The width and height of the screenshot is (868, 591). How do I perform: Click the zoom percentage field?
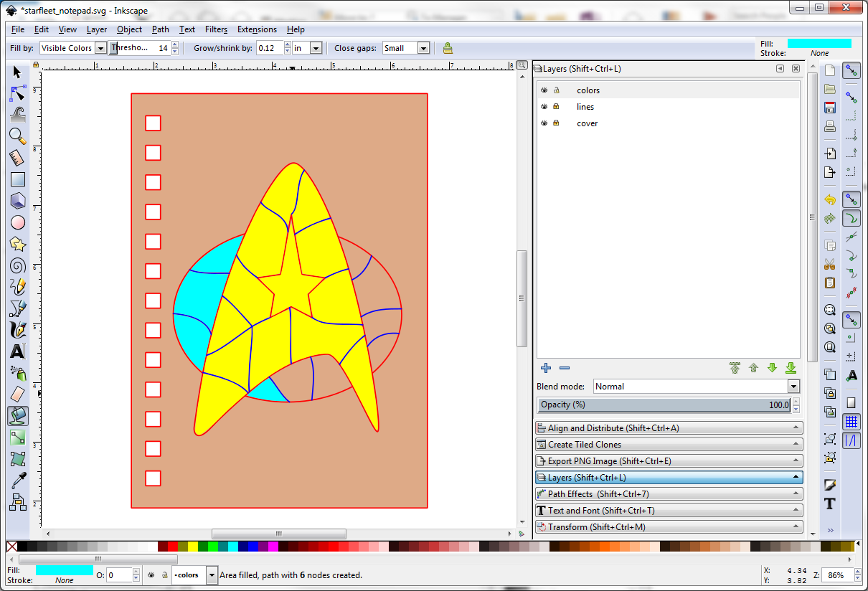coord(836,575)
